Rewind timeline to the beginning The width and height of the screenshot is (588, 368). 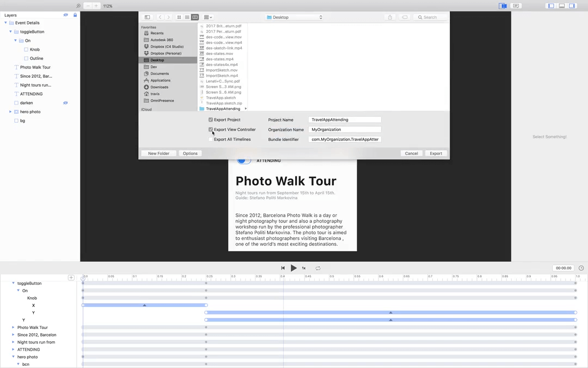point(283,268)
